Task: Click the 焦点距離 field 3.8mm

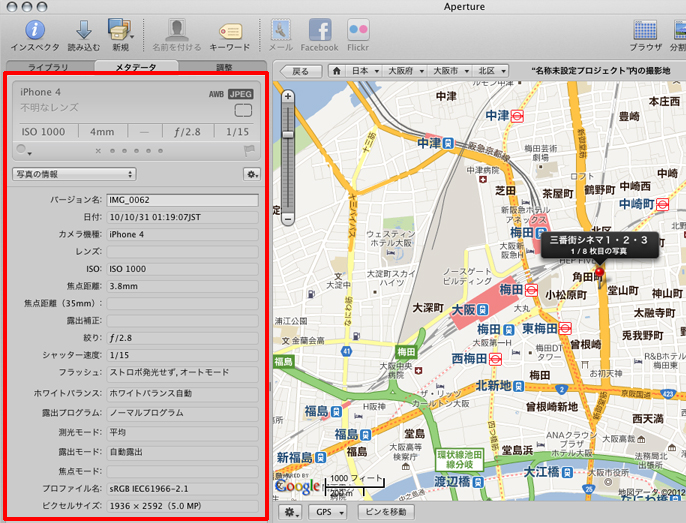Action: click(182, 286)
